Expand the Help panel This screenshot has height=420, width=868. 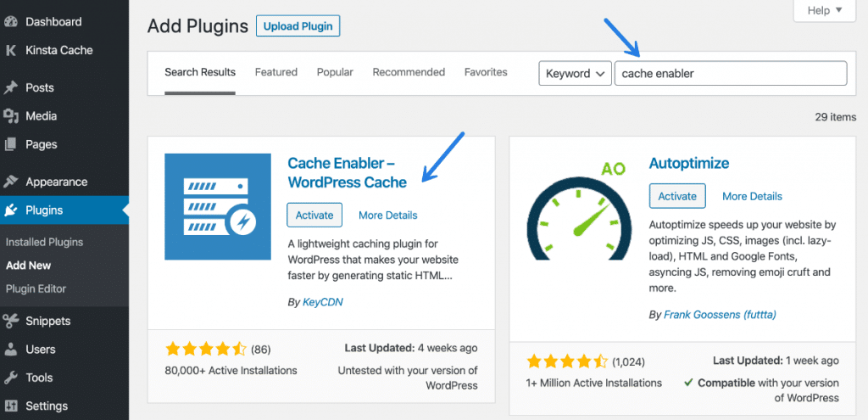click(824, 10)
